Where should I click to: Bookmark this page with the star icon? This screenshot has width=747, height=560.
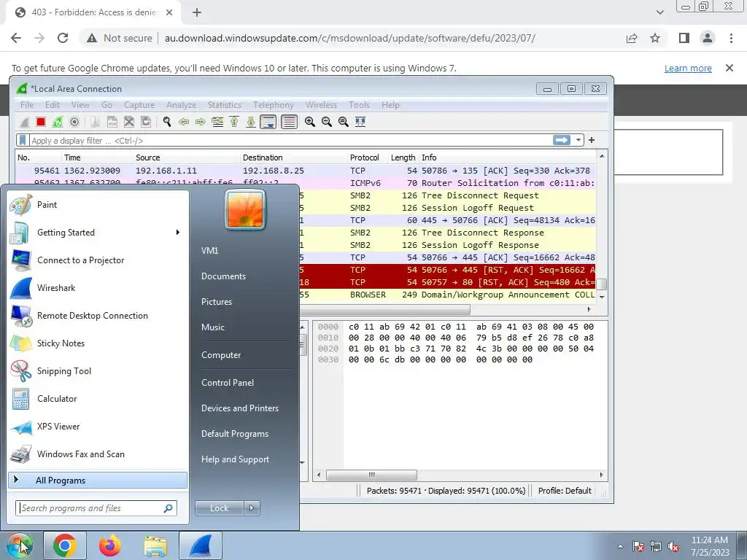pyautogui.click(x=655, y=38)
